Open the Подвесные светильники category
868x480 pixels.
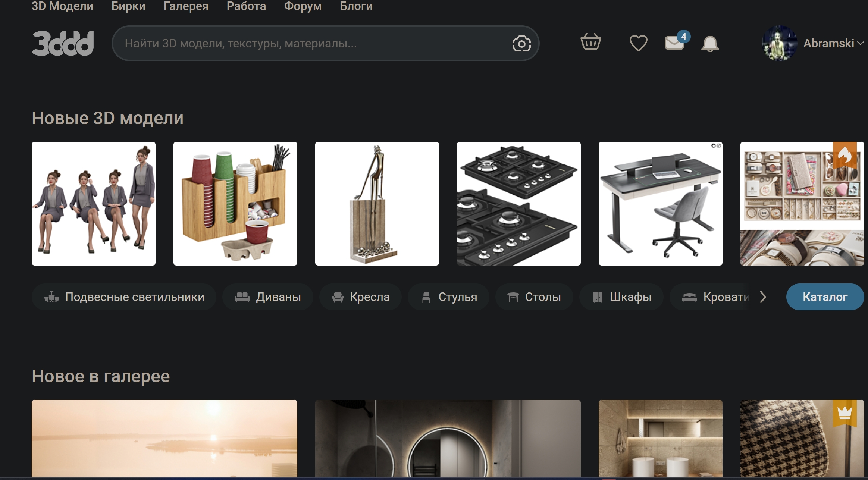[x=124, y=297]
